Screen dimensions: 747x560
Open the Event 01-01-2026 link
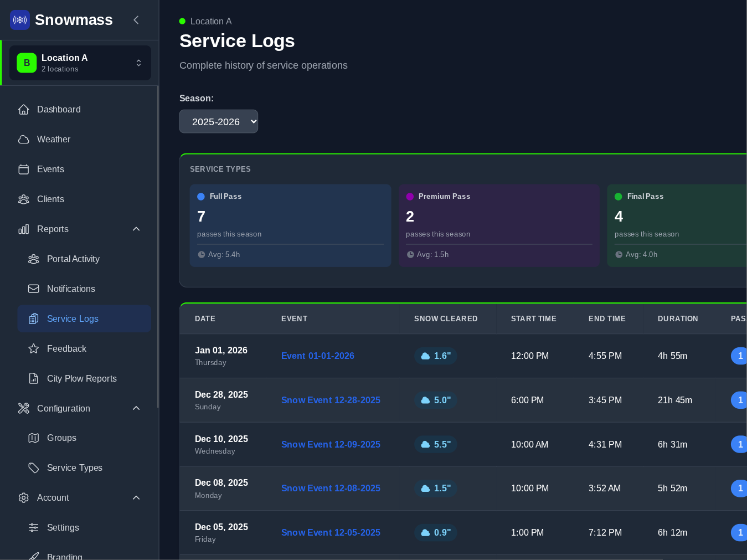click(317, 356)
